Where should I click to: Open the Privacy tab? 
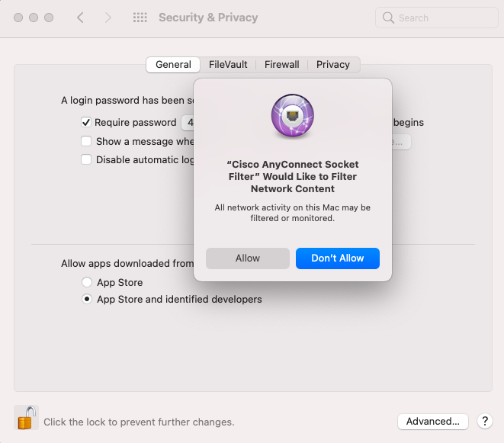click(333, 65)
